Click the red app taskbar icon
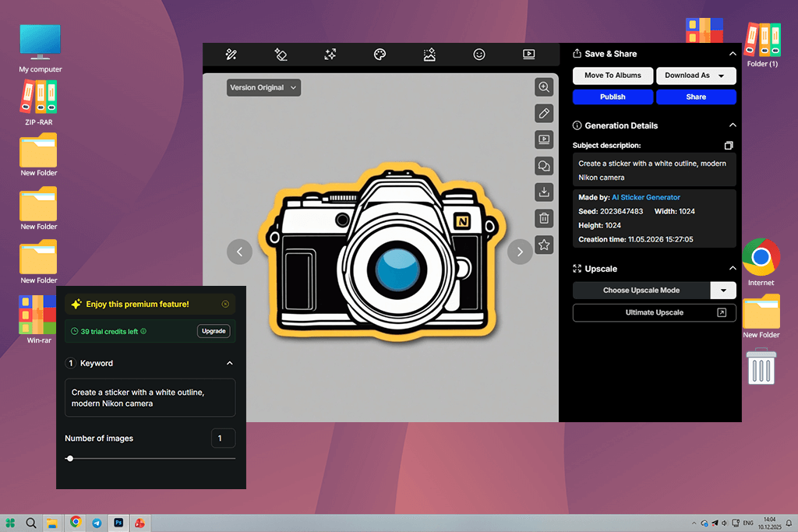Viewport: 798px width, 532px height. point(140,523)
